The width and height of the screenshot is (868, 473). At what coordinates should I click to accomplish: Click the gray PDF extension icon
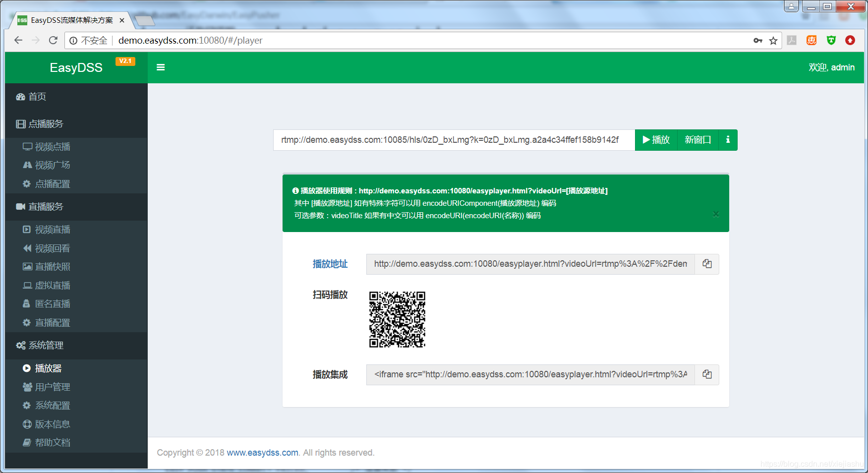(x=792, y=40)
